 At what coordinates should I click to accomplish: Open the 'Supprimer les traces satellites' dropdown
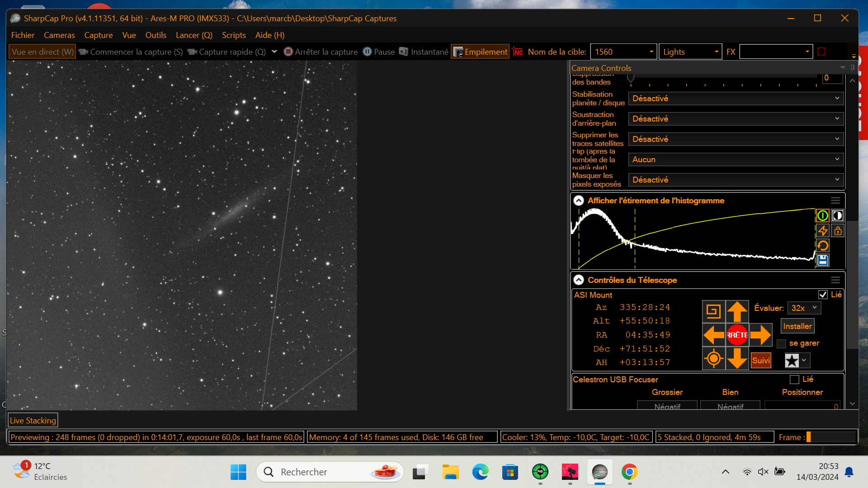pyautogui.click(x=736, y=139)
